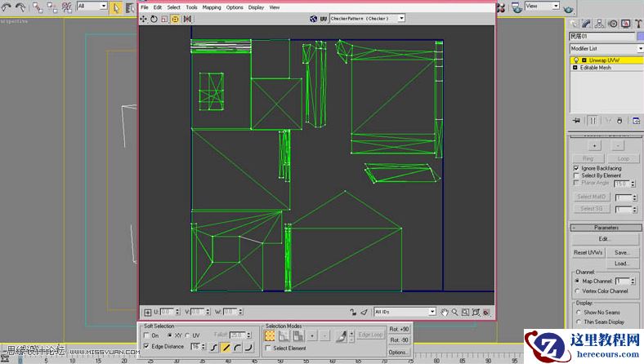The height and width of the screenshot is (364, 644).
Task: Toggle the Unwrap UVW lightbulb on/off
Action: (576, 60)
